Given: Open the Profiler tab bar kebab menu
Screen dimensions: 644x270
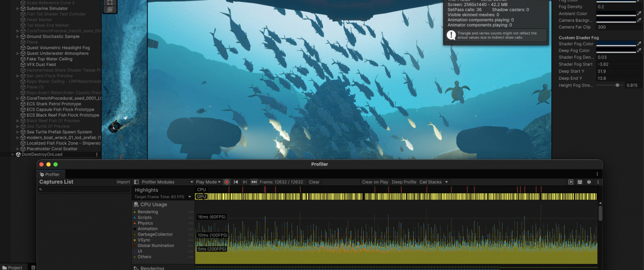Looking at the screenshot, I should click(597, 174).
